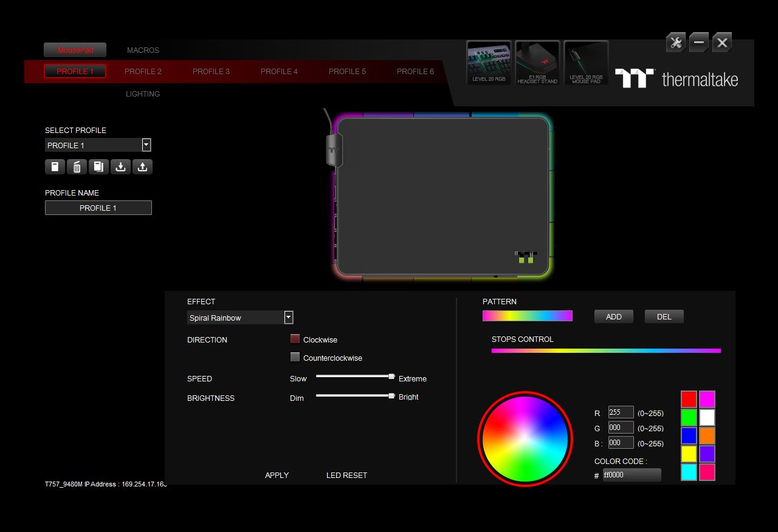
Task: Open the Macros tab
Action: 143,50
